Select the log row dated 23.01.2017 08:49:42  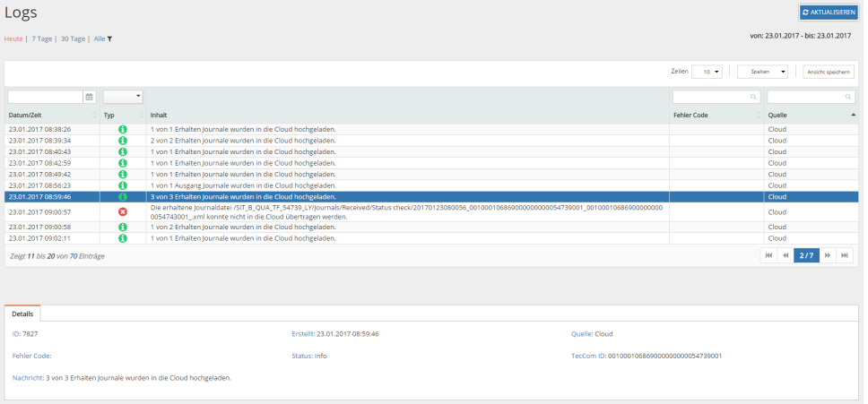[x=431, y=174]
